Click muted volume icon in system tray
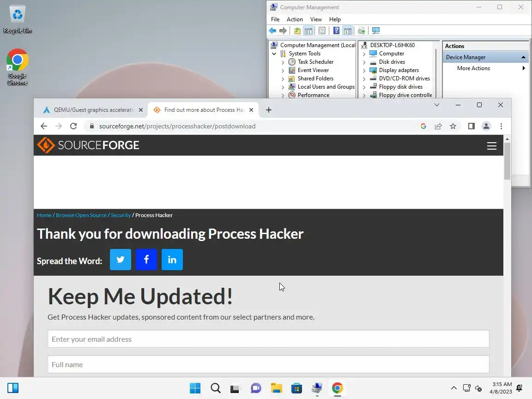532x399 pixels. point(478,388)
